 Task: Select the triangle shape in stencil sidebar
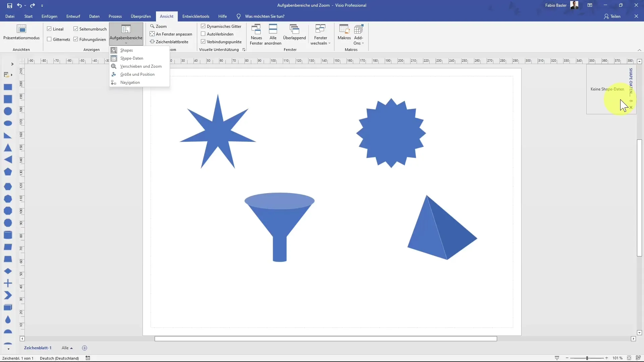click(x=8, y=148)
